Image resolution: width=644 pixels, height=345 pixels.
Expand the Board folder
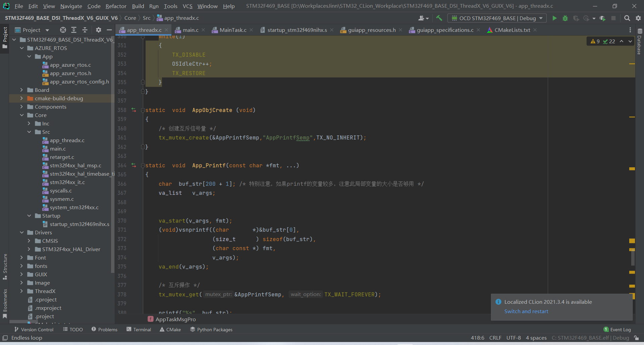tap(21, 90)
